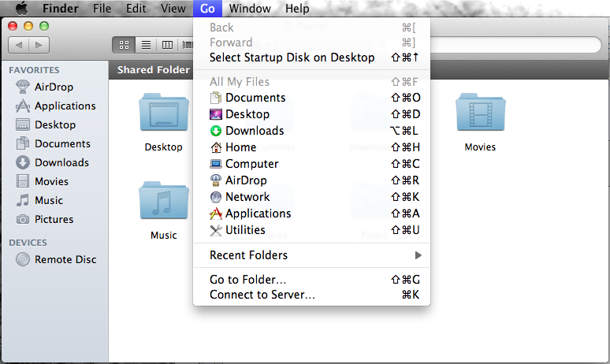Click the Movies sidebar icon
This screenshot has height=364, width=610.
pos(23,181)
